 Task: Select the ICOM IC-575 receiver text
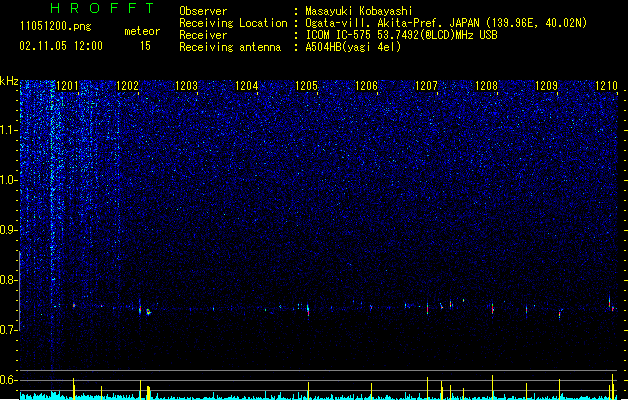tap(402, 35)
